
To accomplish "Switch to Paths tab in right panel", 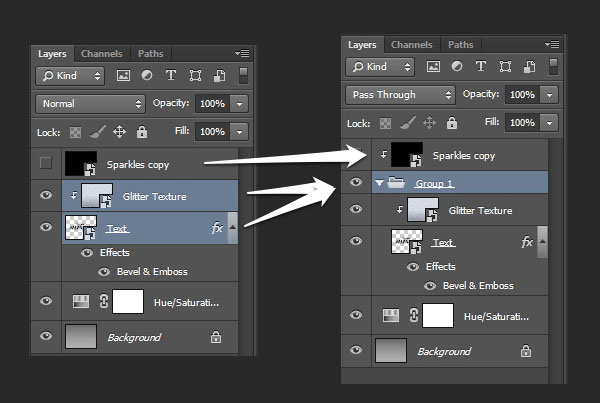I will (x=461, y=45).
